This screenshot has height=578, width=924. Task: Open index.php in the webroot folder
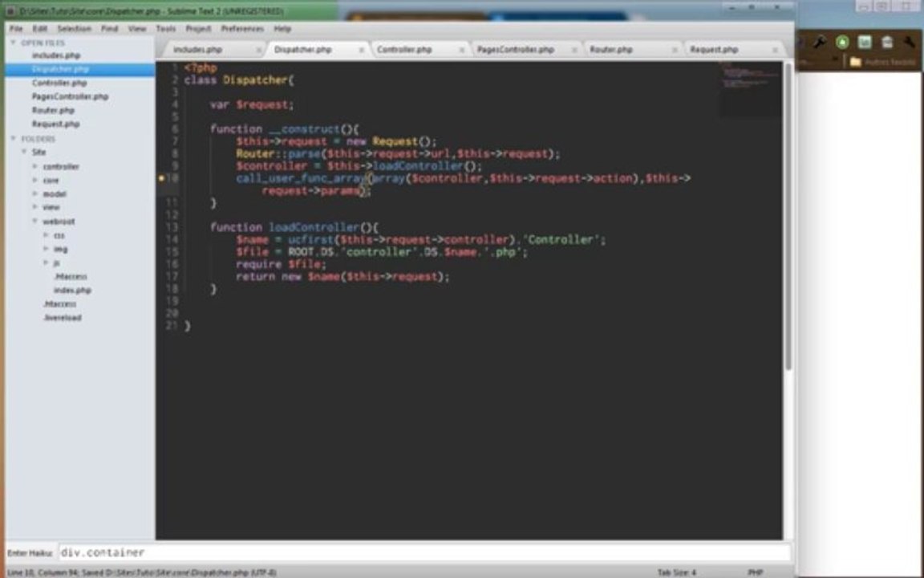[72, 290]
